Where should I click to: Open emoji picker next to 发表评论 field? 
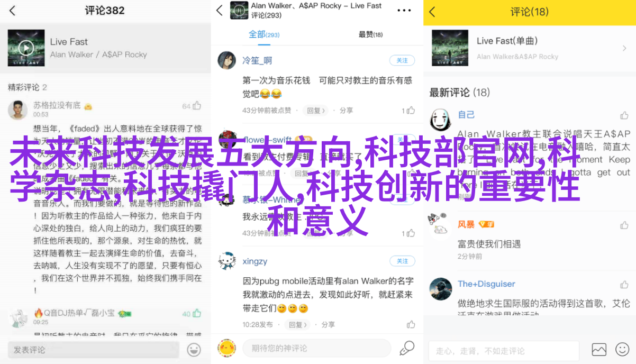point(194,349)
